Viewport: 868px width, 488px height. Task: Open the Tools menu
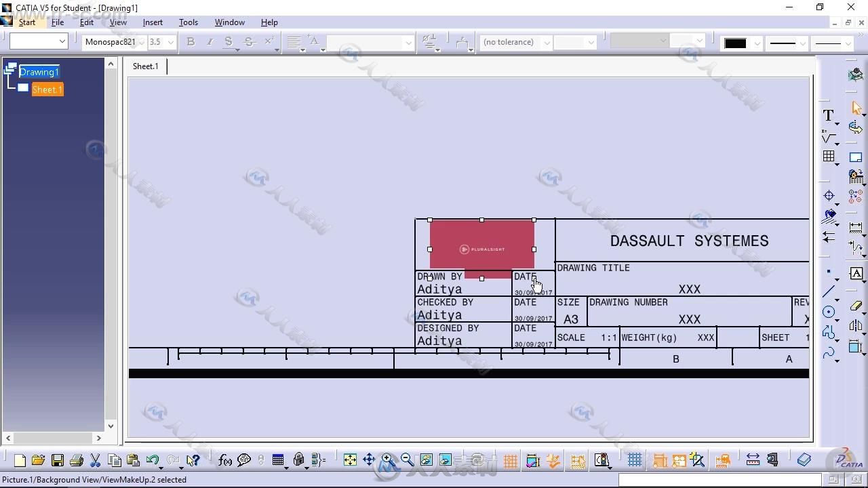189,22
